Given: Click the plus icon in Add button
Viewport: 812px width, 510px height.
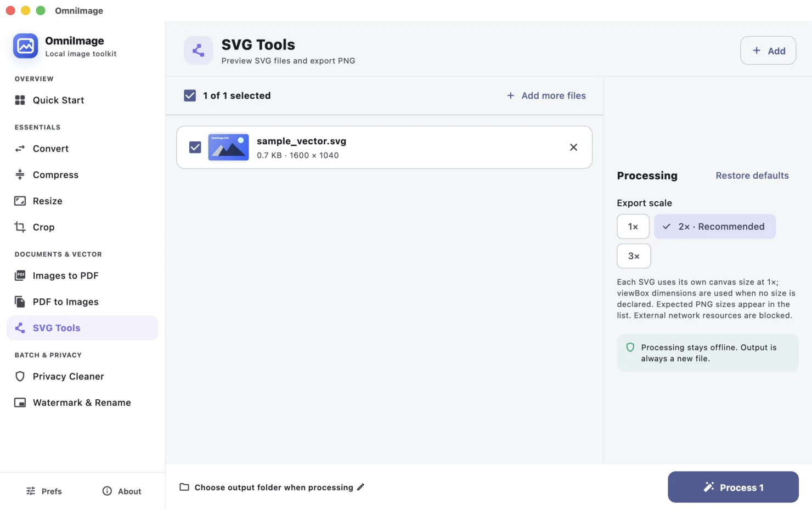Looking at the screenshot, I should [x=757, y=50].
